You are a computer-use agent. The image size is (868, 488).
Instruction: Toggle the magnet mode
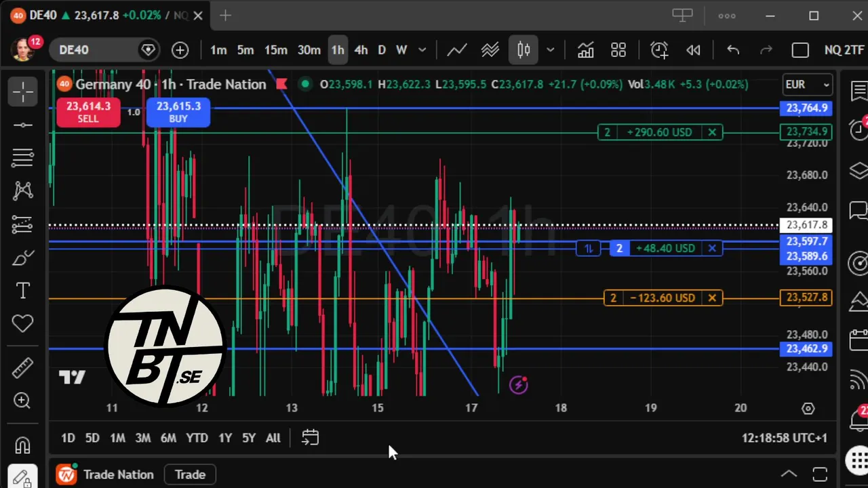(x=22, y=445)
